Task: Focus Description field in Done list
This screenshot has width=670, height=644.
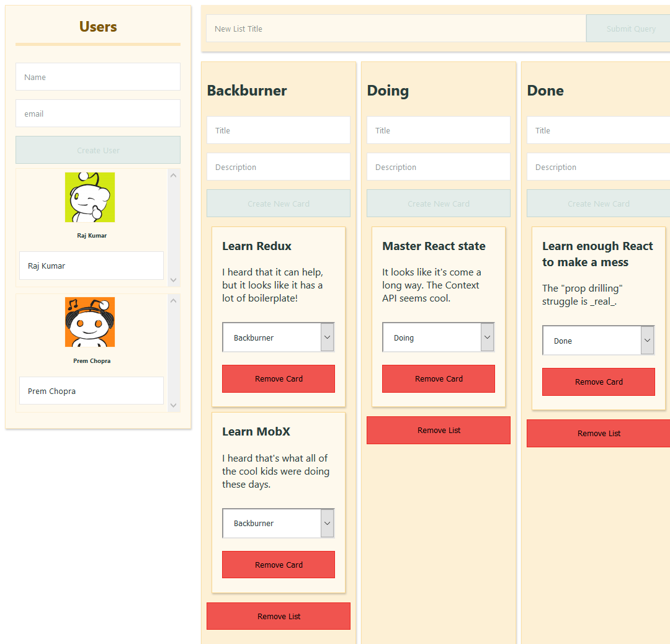Action: click(x=598, y=167)
